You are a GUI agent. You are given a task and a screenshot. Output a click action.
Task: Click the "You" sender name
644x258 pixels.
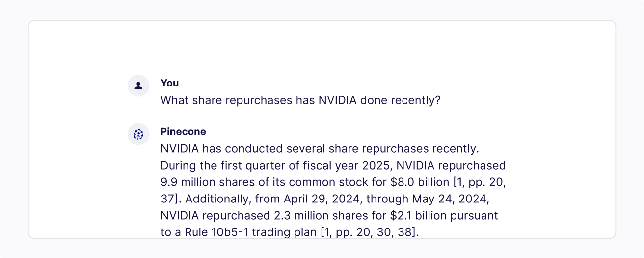pos(169,83)
